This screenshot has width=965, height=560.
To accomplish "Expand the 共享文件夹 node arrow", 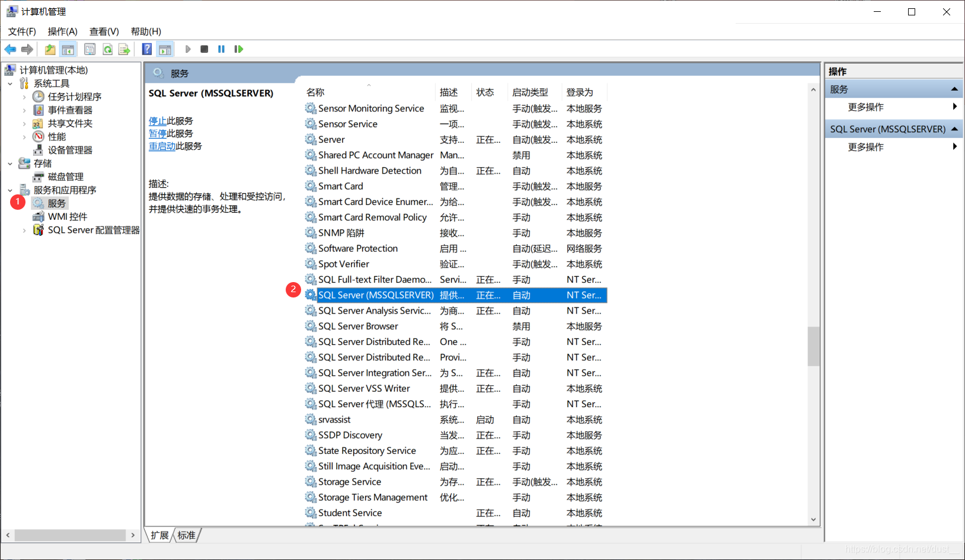I will [24, 123].
